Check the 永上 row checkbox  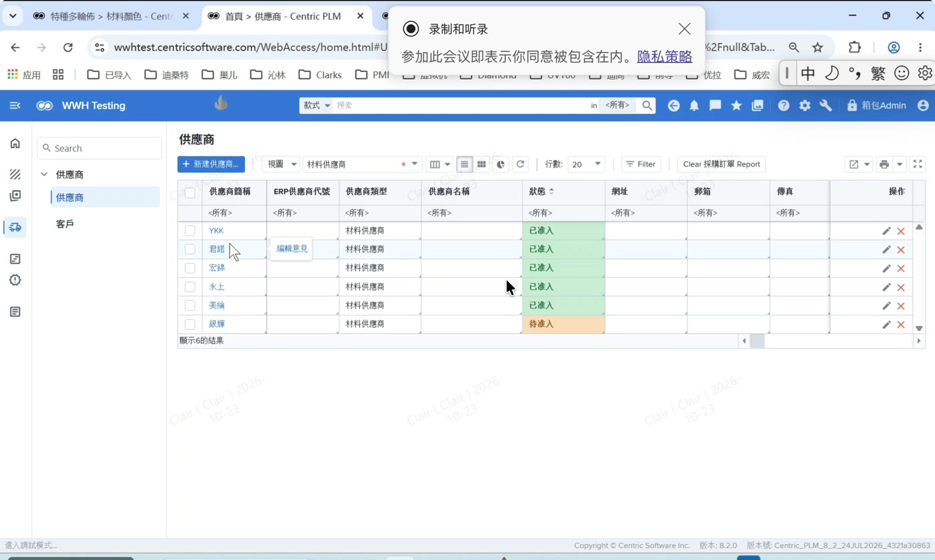click(x=190, y=287)
